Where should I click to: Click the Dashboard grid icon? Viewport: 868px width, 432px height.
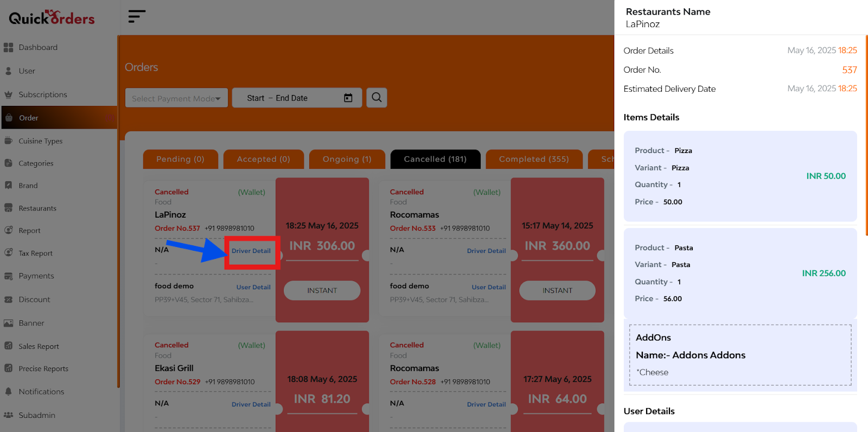tap(8, 47)
